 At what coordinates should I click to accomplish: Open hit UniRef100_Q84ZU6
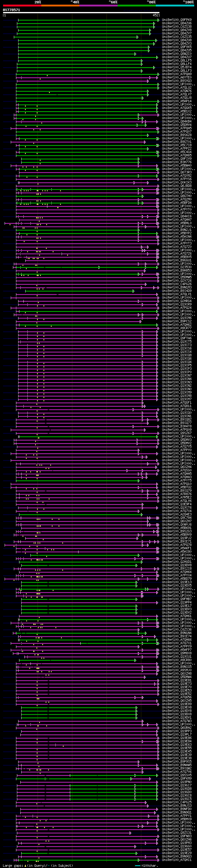(x=177, y=23)
